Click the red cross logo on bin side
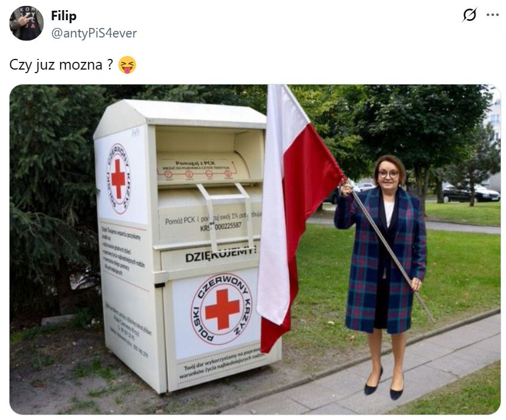 click(x=119, y=178)
